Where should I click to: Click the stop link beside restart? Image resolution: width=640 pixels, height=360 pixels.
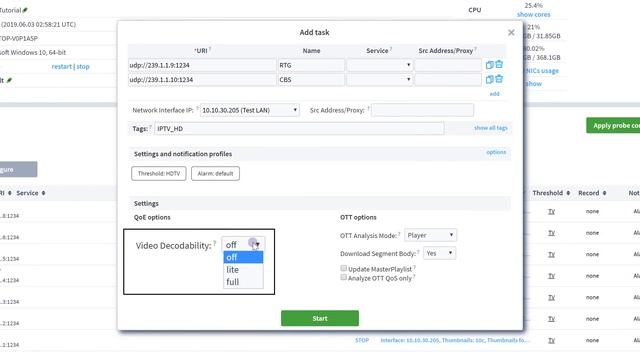[x=83, y=67]
